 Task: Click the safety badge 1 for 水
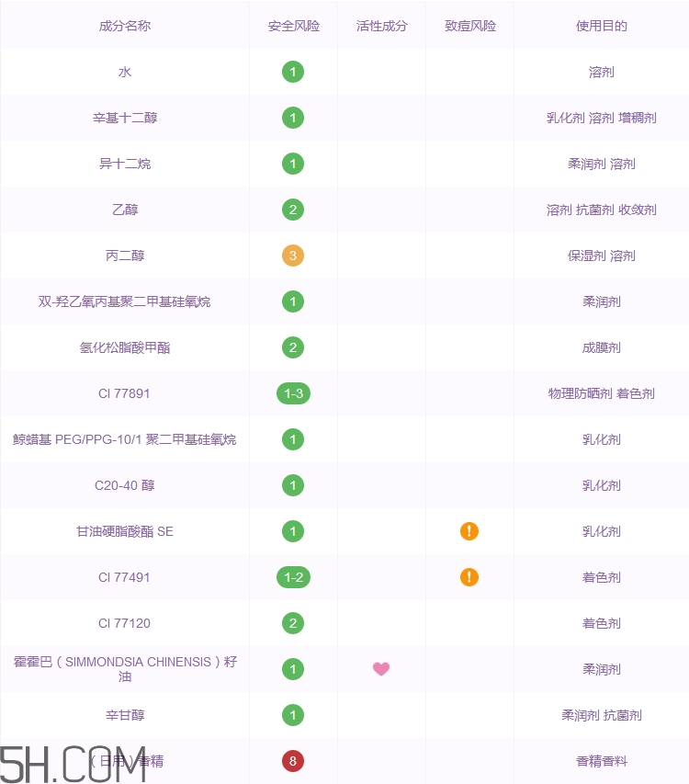[x=293, y=72]
